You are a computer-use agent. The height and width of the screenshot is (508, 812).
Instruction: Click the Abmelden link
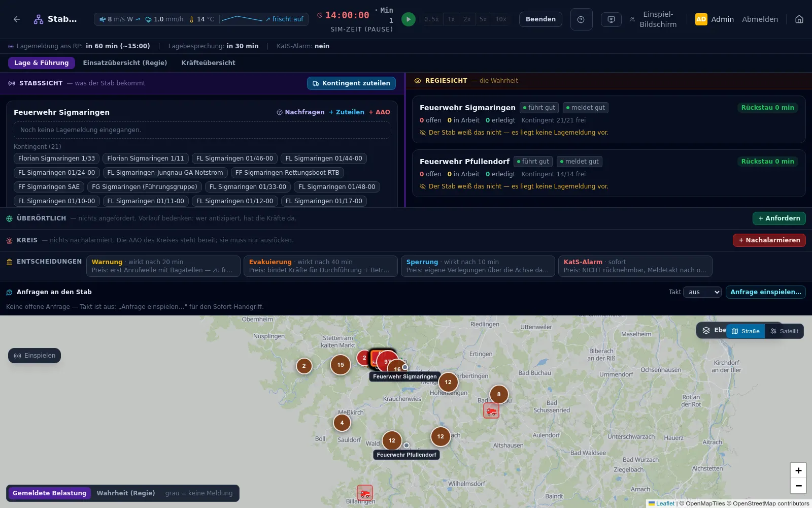[x=760, y=19]
